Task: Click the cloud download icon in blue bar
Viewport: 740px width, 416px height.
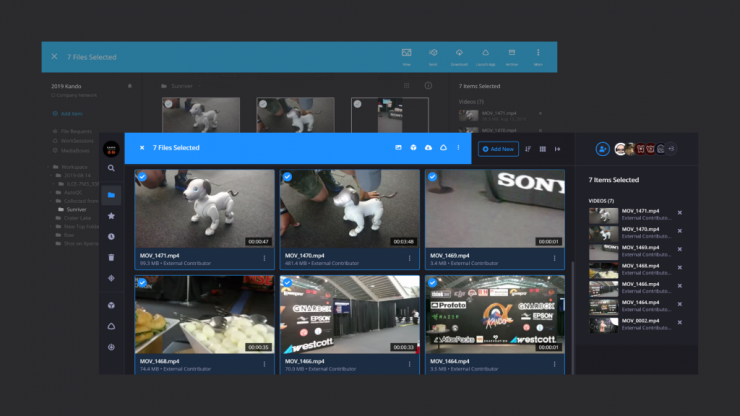Action: [428, 148]
